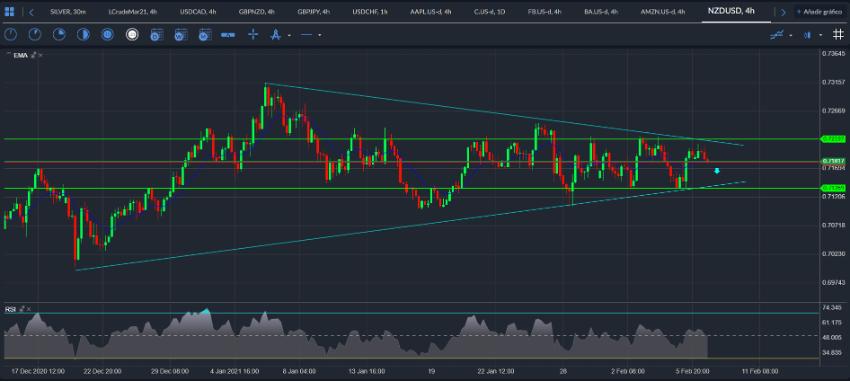Click RSI axis value 74.345
This screenshot has height=382, width=850.
tap(833, 308)
